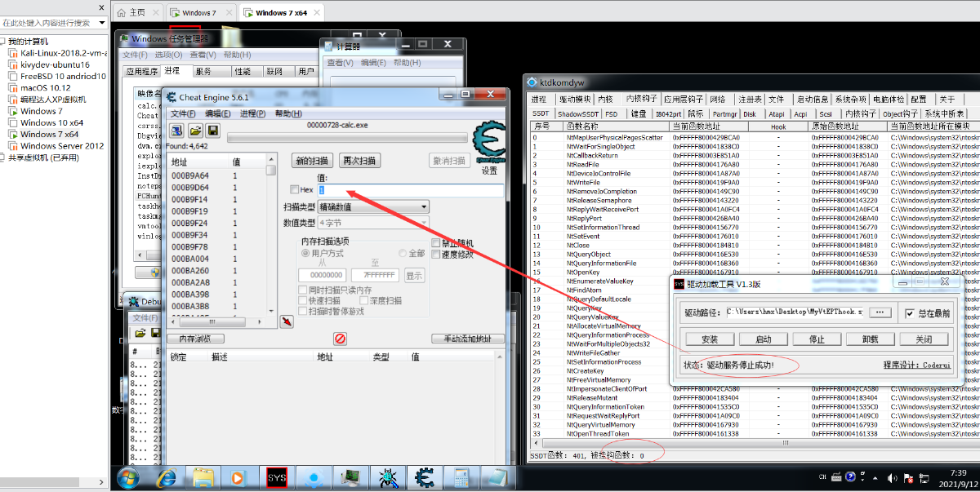This screenshot has height=492, width=980.
Task: Toggle 禁止随机 checkbox
Action: (435, 243)
